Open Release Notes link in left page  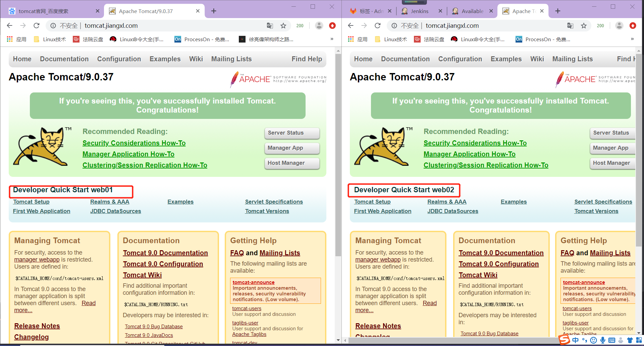click(37, 326)
